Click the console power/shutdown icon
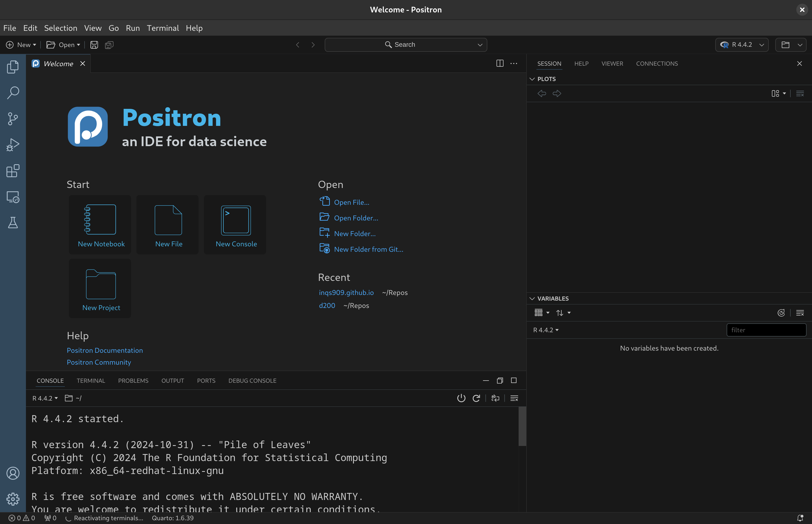 [x=461, y=398]
